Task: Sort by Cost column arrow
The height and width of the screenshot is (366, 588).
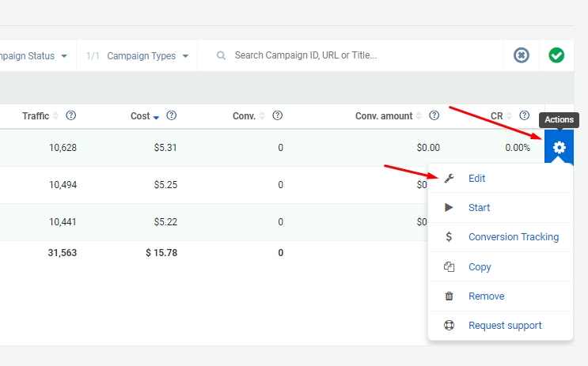Action: pyautogui.click(x=157, y=117)
